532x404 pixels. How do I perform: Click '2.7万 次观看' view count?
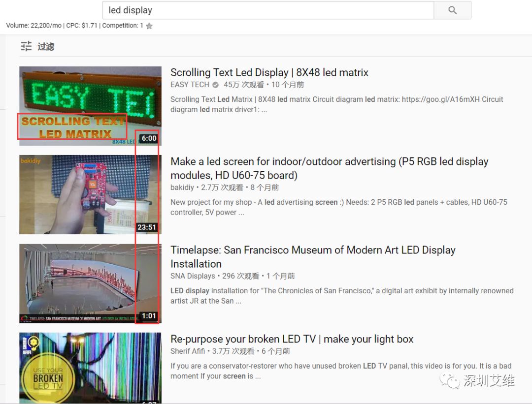222,187
